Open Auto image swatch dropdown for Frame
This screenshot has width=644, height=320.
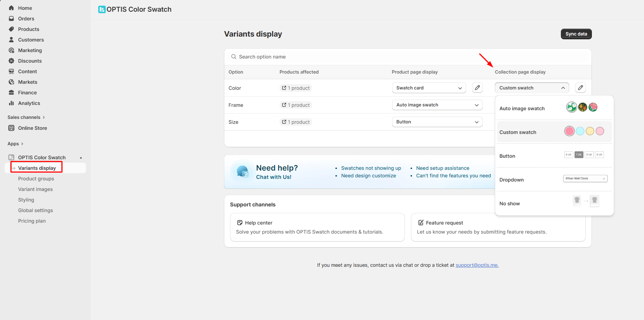tap(437, 105)
